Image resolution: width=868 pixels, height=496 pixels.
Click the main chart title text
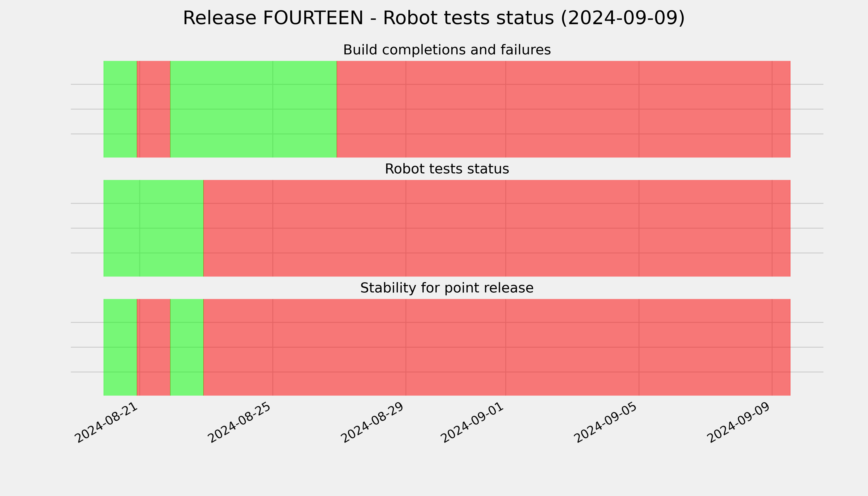434,18
